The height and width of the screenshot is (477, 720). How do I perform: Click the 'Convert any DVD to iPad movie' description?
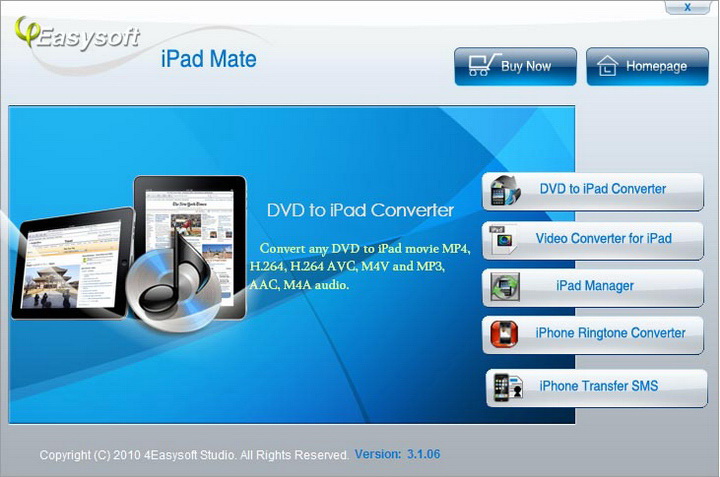point(360,266)
